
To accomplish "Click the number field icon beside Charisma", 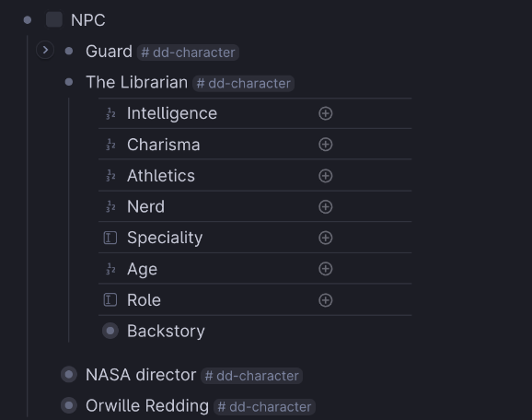I will 110,145.
